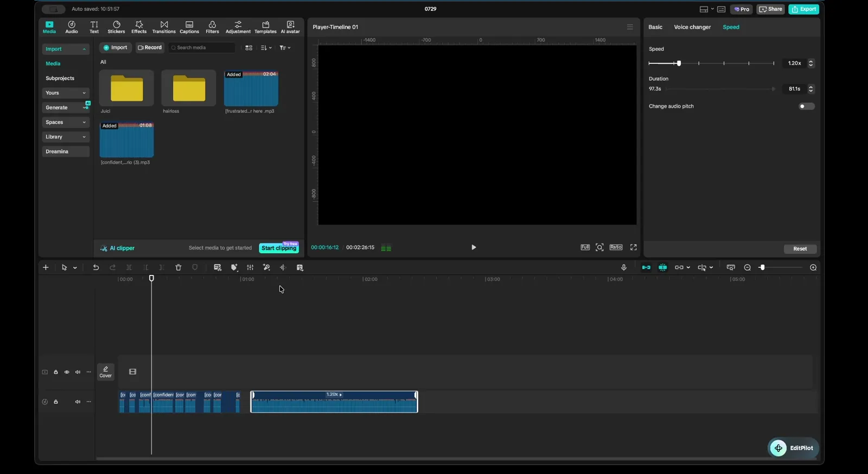Toggle auto snapping in timeline
The width and height of the screenshot is (868, 474).
(663, 267)
